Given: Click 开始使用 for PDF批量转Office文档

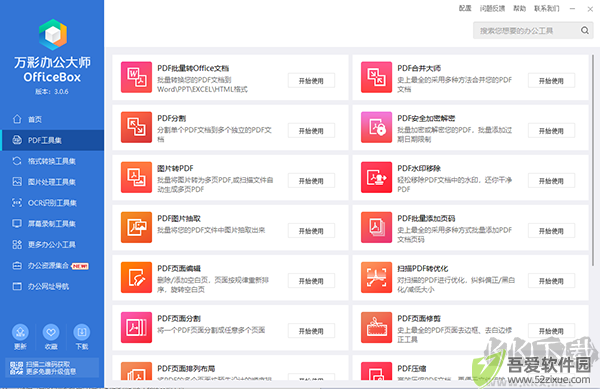Looking at the screenshot, I should click(x=311, y=81).
